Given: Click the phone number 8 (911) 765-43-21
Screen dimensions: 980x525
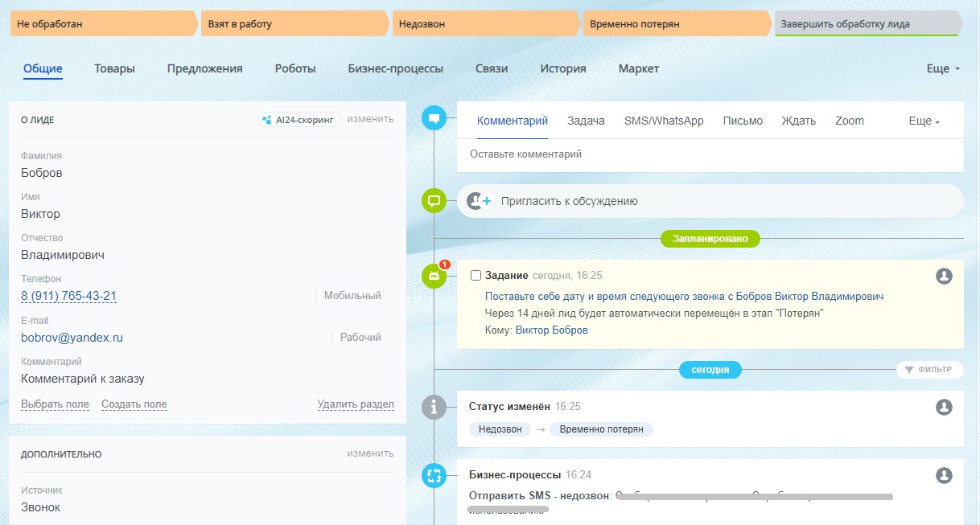Looking at the screenshot, I should [x=69, y=296].
